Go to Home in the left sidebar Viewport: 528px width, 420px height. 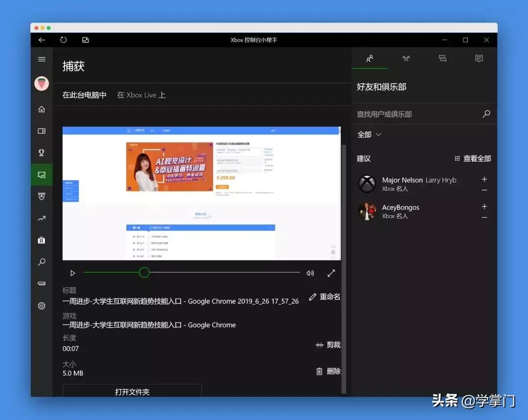point(42,109)
